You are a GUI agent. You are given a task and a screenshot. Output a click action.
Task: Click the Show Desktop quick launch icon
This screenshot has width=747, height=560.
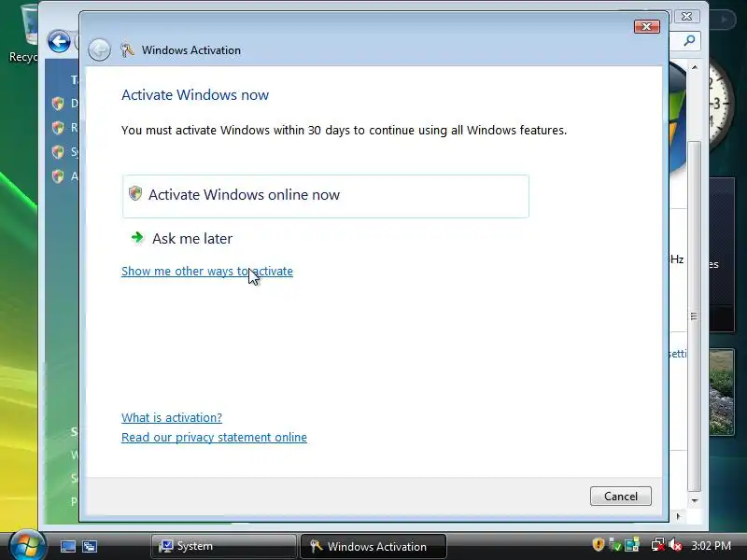coord(67,546)
